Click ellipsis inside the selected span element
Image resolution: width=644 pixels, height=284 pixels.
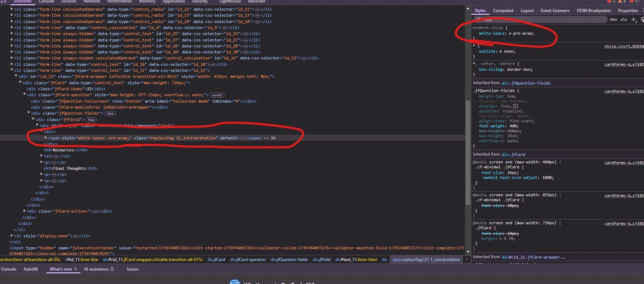coord(242,138)
